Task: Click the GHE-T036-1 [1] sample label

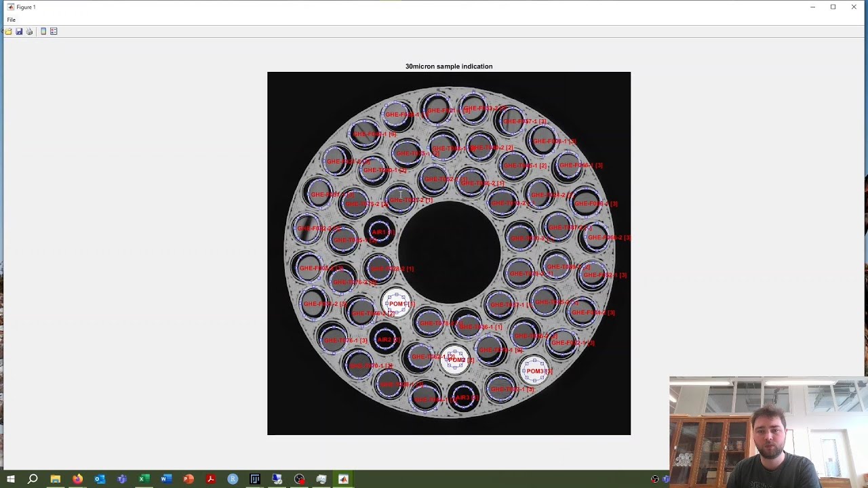Action: click(481, 327)
